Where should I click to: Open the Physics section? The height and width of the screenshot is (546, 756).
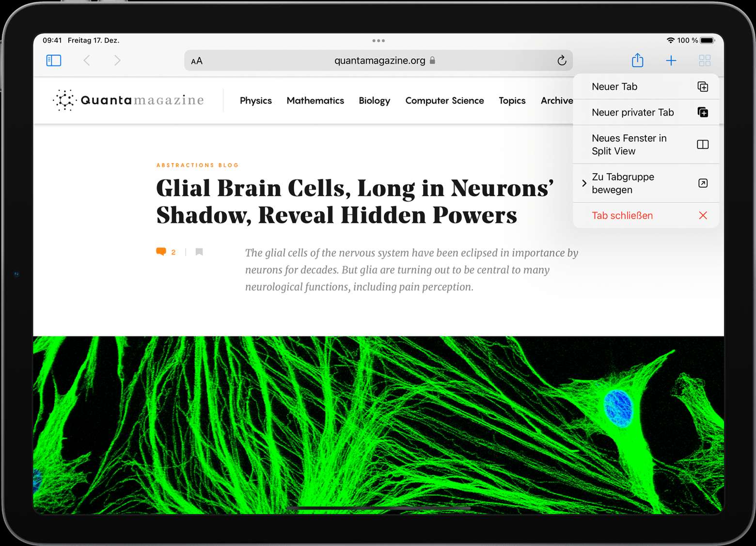coord(255,100)
